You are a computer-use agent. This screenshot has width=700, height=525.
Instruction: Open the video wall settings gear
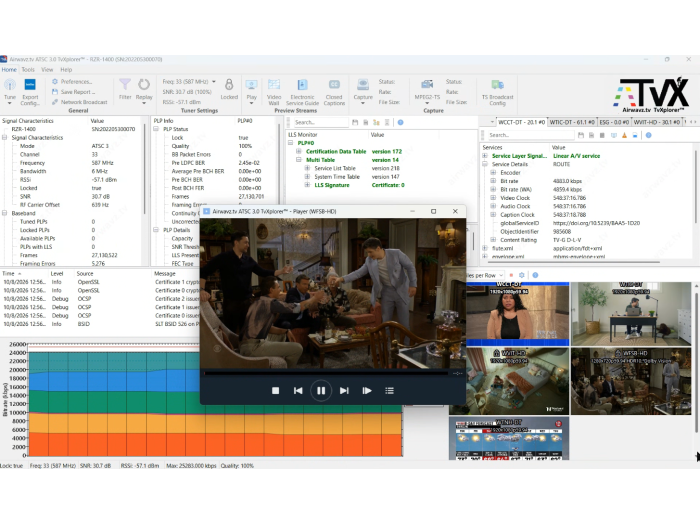[521, 275]
